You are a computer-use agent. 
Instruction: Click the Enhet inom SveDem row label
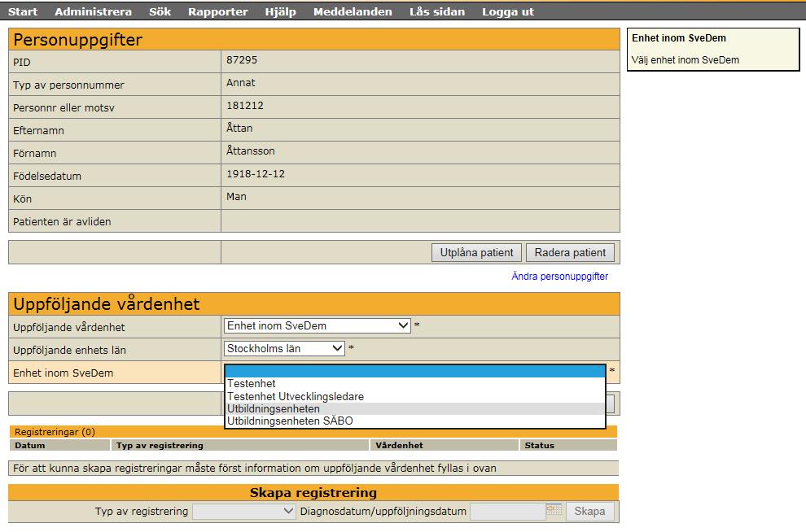[x=63, y=373]
